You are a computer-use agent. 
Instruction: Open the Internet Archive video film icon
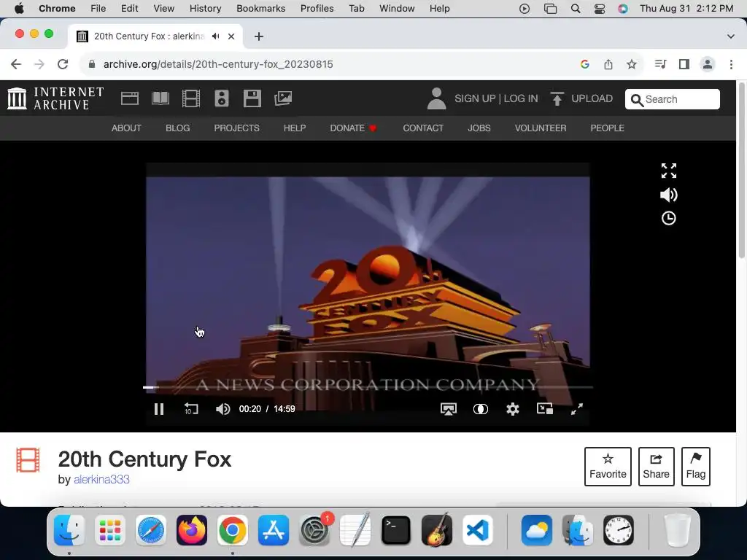click(x=191, y=98)
